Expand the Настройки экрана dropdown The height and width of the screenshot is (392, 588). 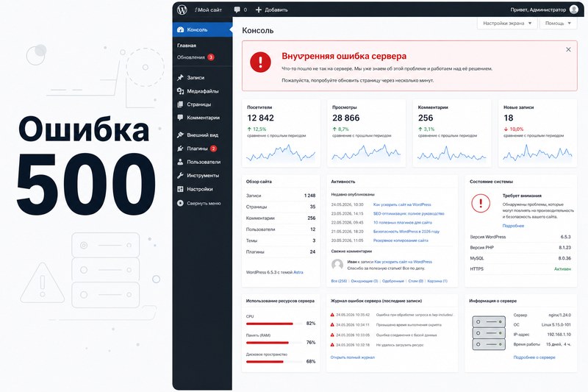tap(507, 24)
